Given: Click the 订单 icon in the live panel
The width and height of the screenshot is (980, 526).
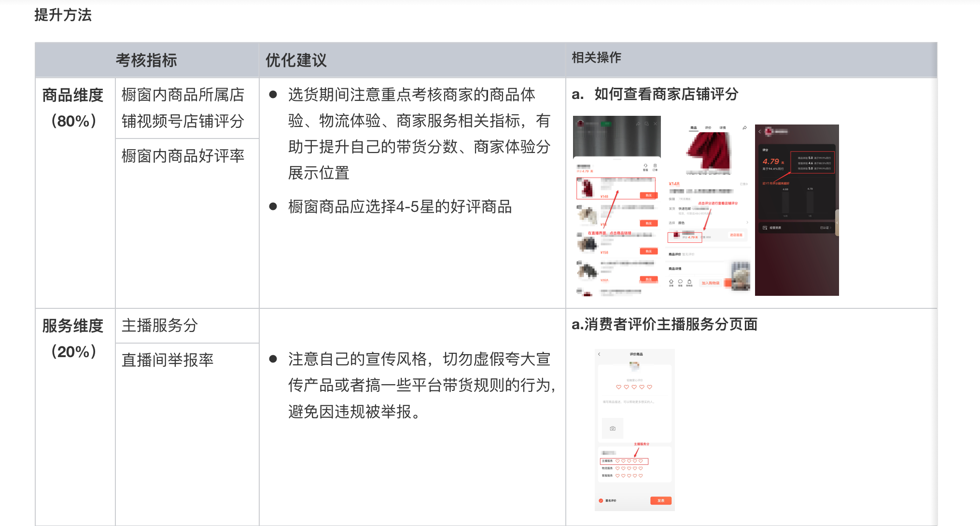Looking at the screenshot, I should coord(655,166).
